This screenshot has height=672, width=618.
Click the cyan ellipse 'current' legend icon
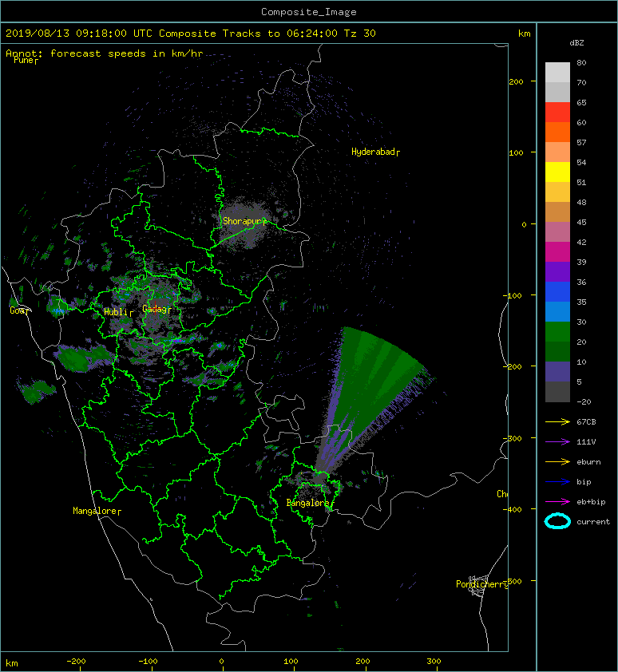pyautogui.click(x=557, y=521)
